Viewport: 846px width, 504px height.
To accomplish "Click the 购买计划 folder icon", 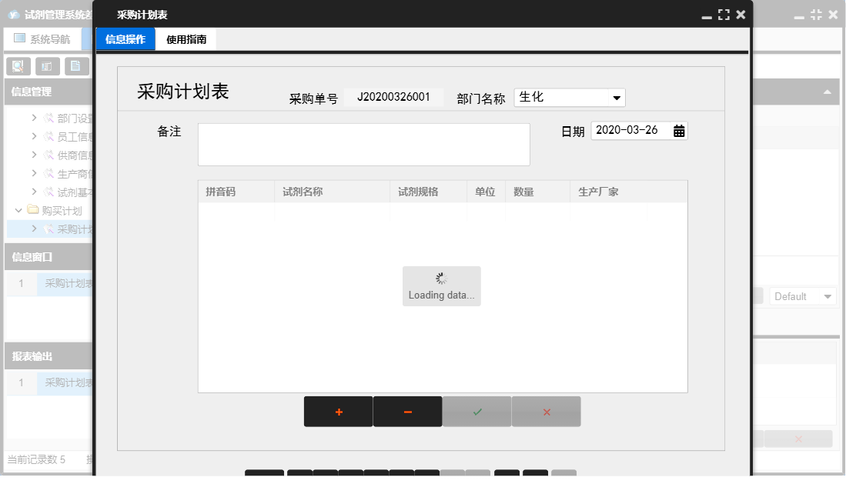I will click(x=33, y=209).
